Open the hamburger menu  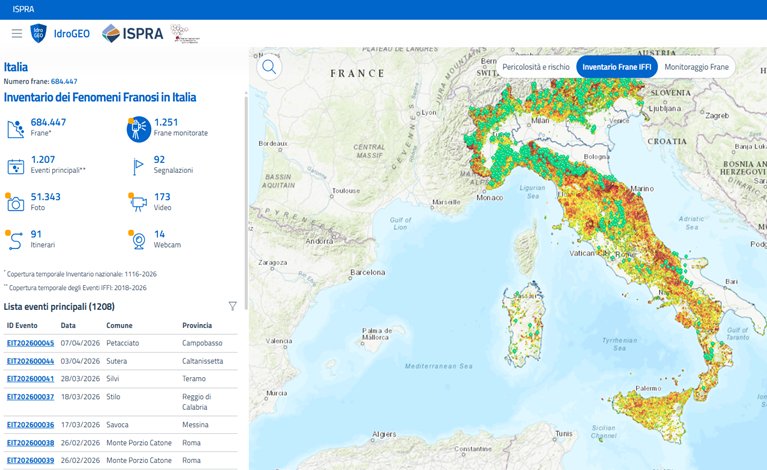(x=17, y=33)
